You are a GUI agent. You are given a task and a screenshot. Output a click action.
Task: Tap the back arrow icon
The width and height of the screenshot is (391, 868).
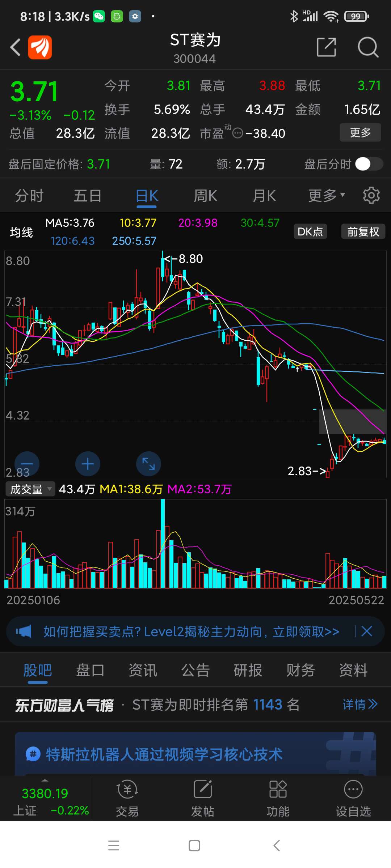click(15, 47)
